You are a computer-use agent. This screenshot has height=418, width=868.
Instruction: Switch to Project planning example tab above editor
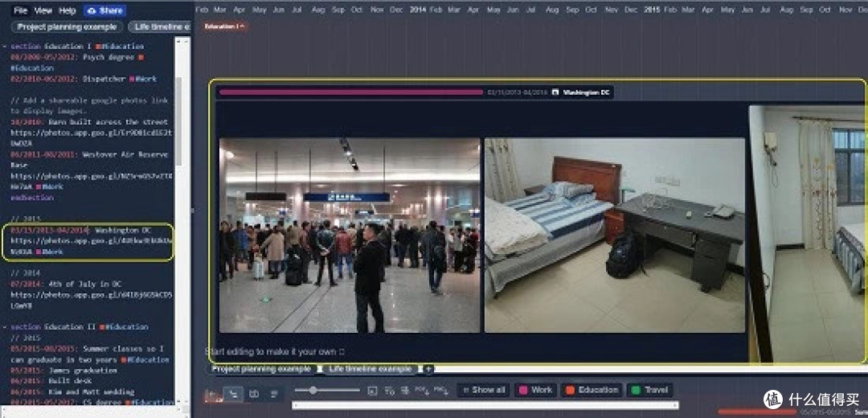[67, 27]
